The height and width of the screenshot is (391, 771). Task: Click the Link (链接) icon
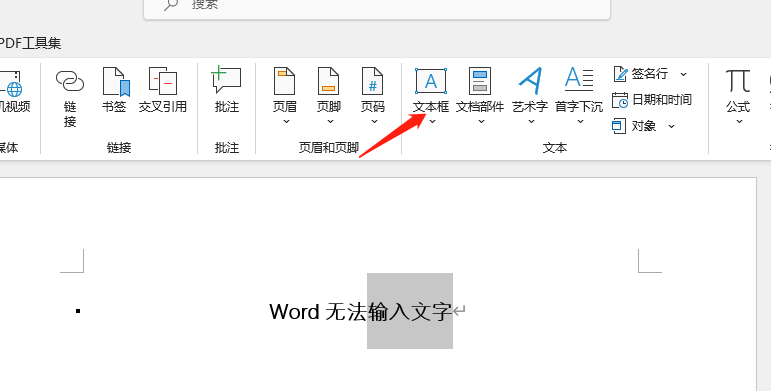click(x=70, y=81)
